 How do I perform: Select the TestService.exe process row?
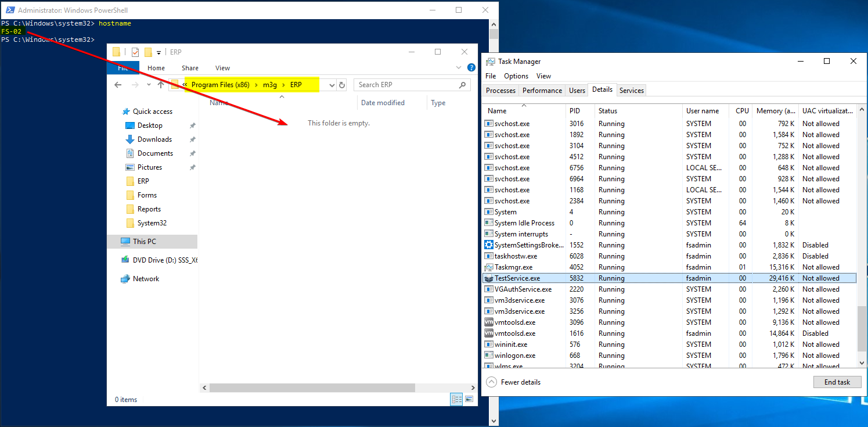coord(670,278)
